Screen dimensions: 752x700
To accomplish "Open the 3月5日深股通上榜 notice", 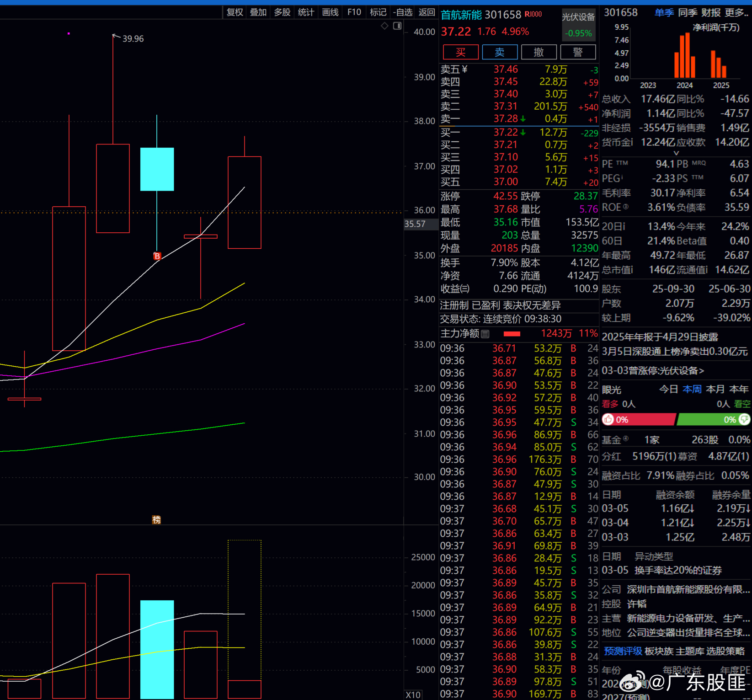I will coord(675,351).
